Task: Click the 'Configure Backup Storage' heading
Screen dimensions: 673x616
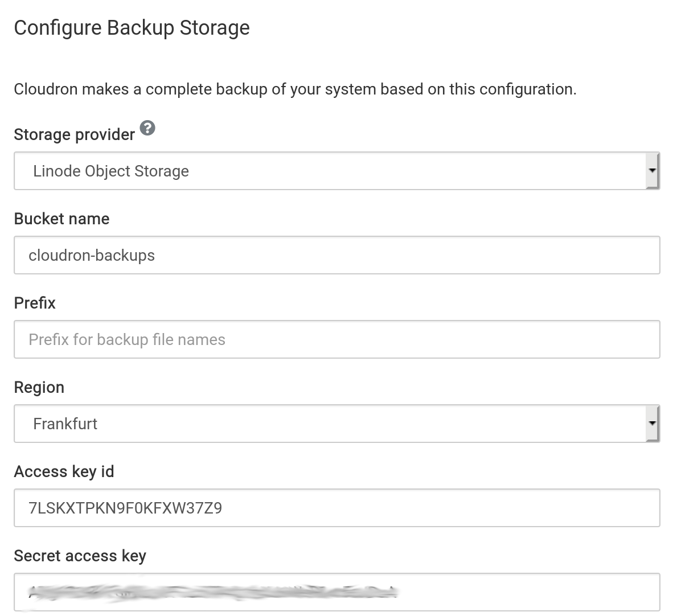Action: (x=132, y=27)
